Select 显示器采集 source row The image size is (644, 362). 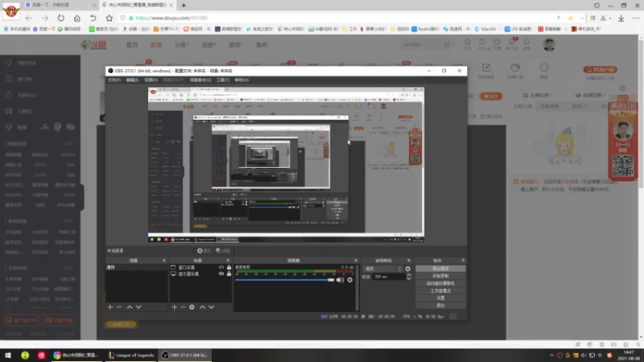[200, 274]
